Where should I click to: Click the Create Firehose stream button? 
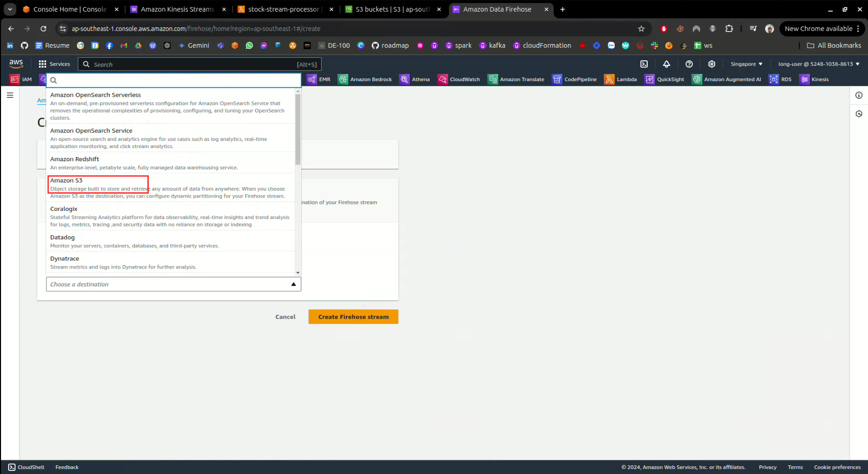pos(353,317)
